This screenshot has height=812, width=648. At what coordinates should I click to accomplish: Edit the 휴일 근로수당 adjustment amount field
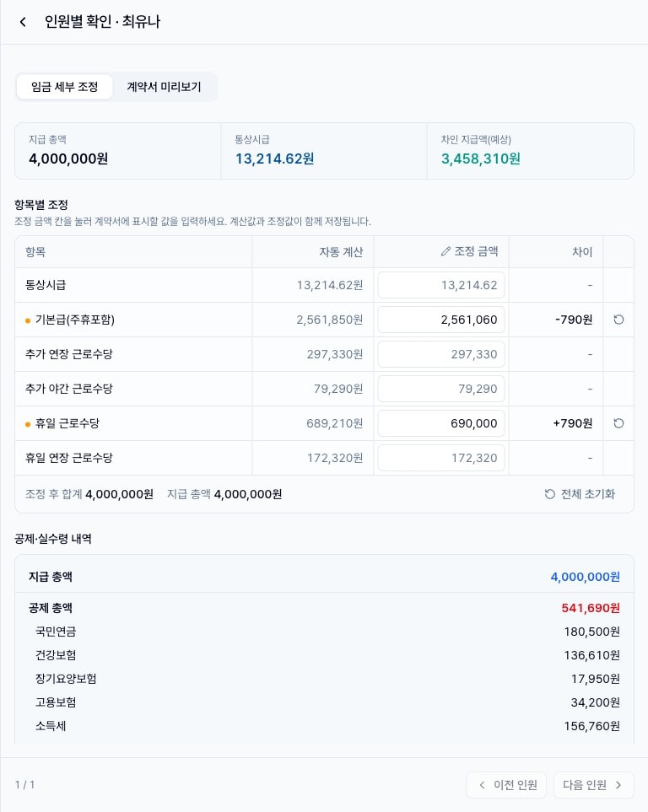click(x=441, y=423)
